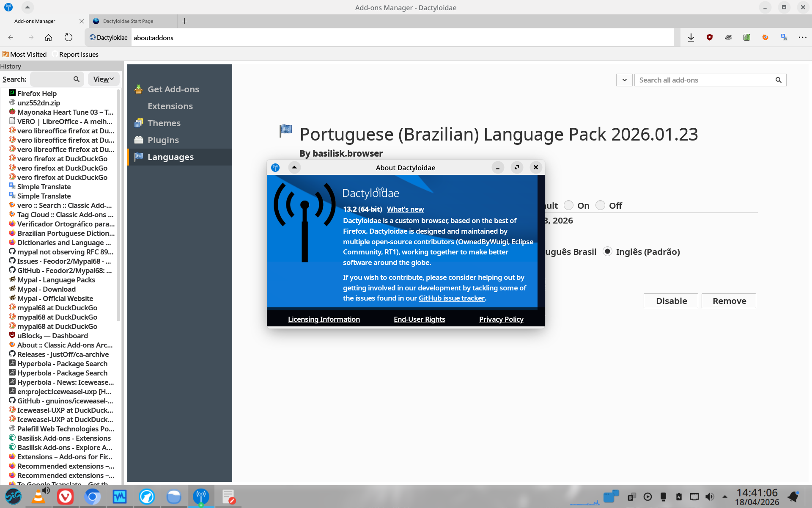Open the Extensions category in sidebar
The width and height of the screenshot is (812, 508).
click(x=170, y=106)
